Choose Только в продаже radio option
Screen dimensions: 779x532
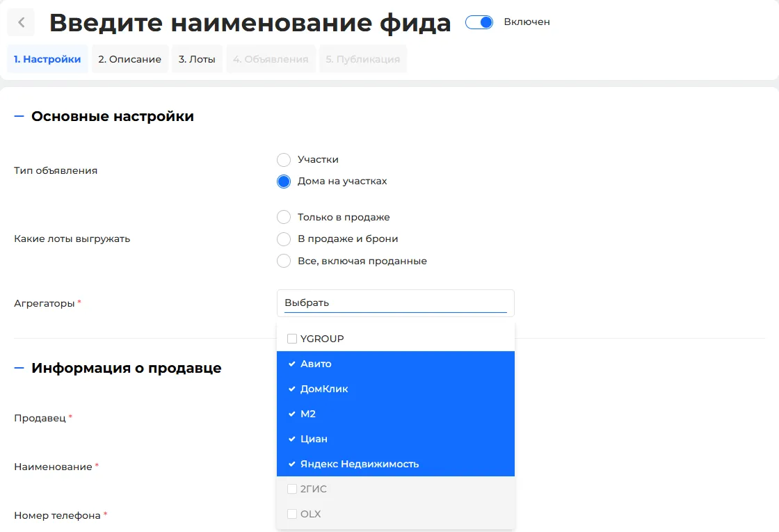[284, 217]
